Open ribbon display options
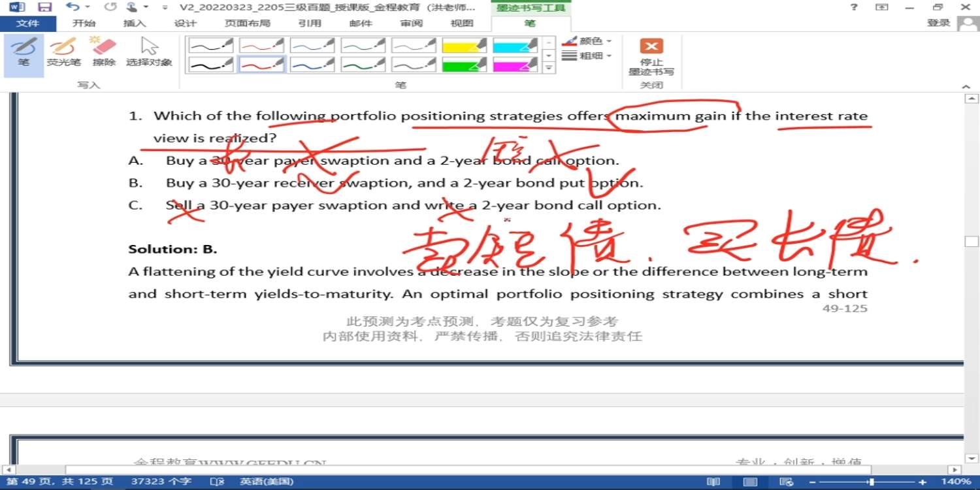Image resolution: width=980 pixels, height=490 pixels. pos(882,7)
